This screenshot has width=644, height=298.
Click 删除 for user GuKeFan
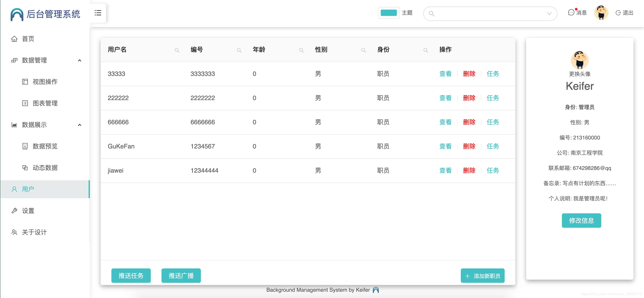[x=469, y=146]
